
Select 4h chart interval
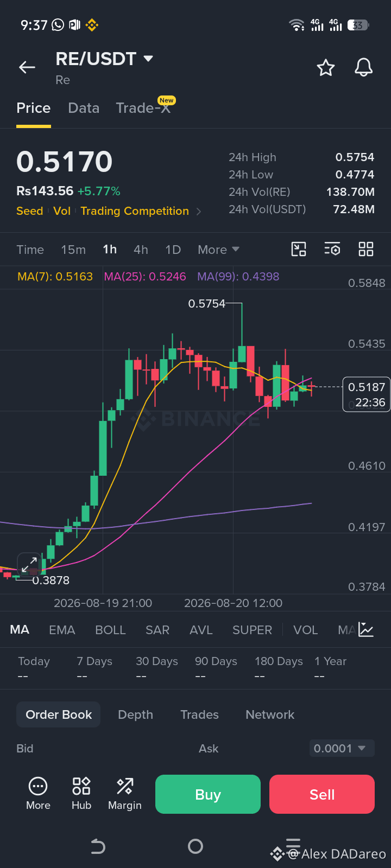[141, 250]
